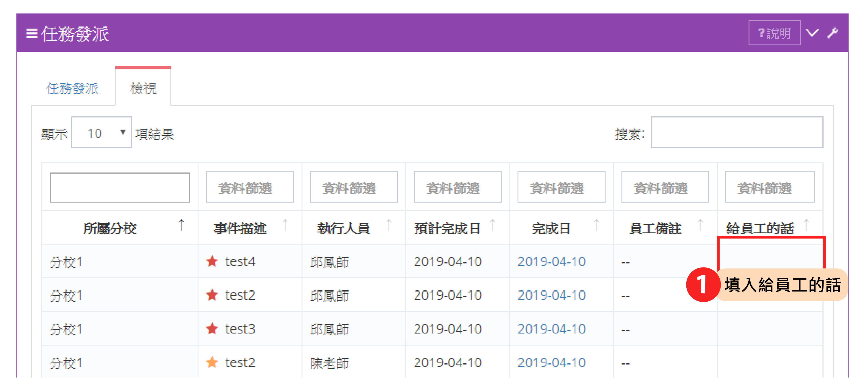868x391 pixels.
Task: Click the orange star next to last test2
Action: [x=212, y=362]
